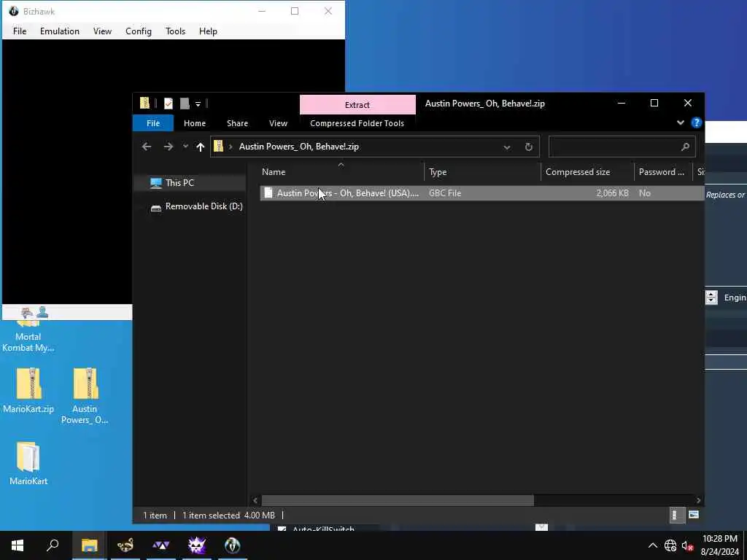Select This PC in navigation pane
Viewport: 747px width, 560px height.
click(179, 183)
